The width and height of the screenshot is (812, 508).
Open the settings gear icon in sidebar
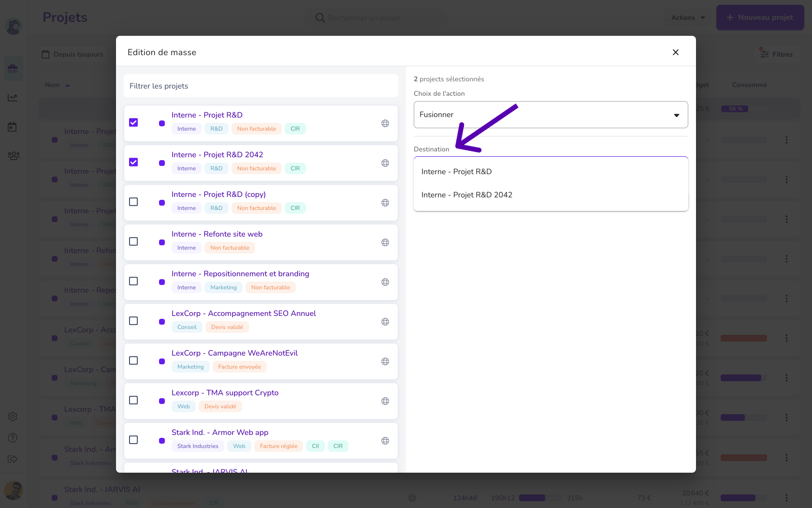[x=13, y=417]
